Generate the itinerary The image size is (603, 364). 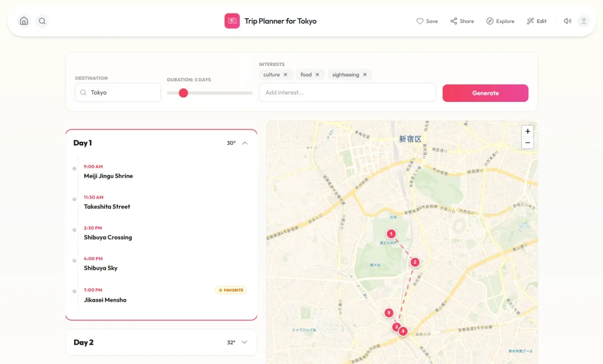(485, 93)
